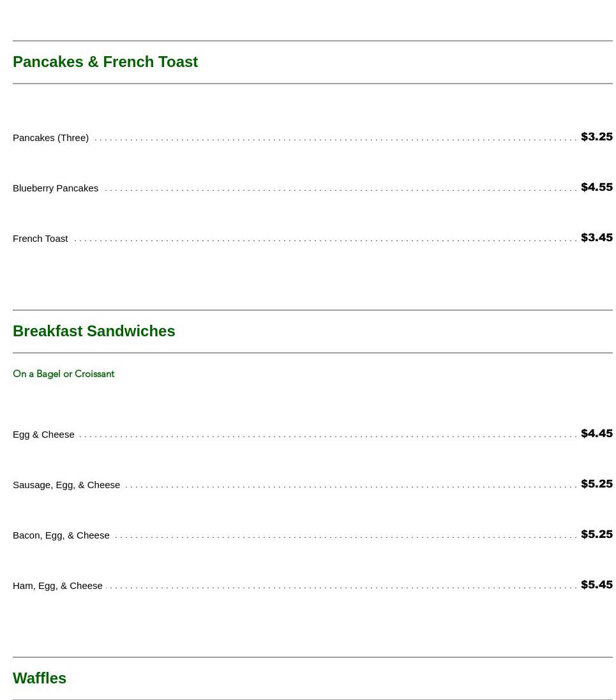Viewport: 616px width, 700px height.
Task: Click the price for Bacon, Egg, & Cheese
Action: [596, 535]
